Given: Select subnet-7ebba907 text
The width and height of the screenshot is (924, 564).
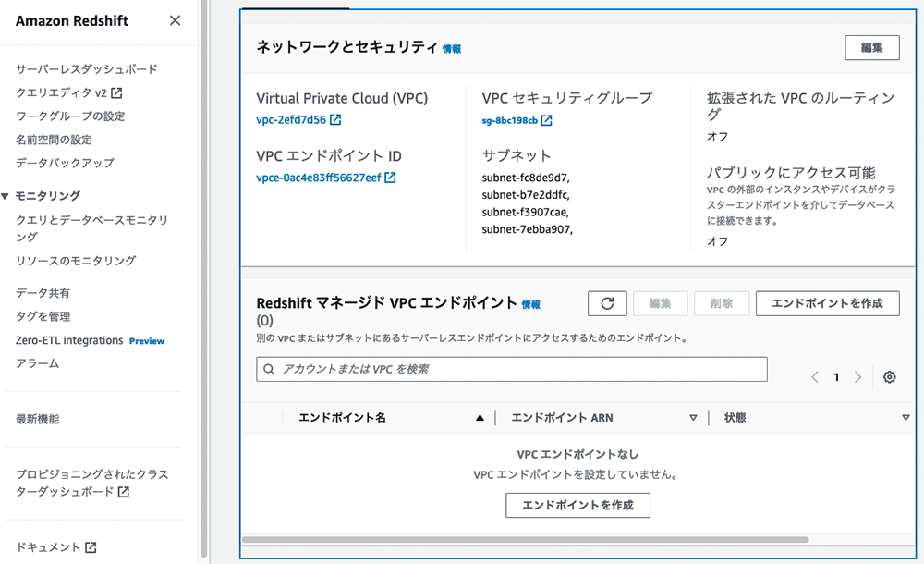Looking at the screenshot, I should (526, 229).
